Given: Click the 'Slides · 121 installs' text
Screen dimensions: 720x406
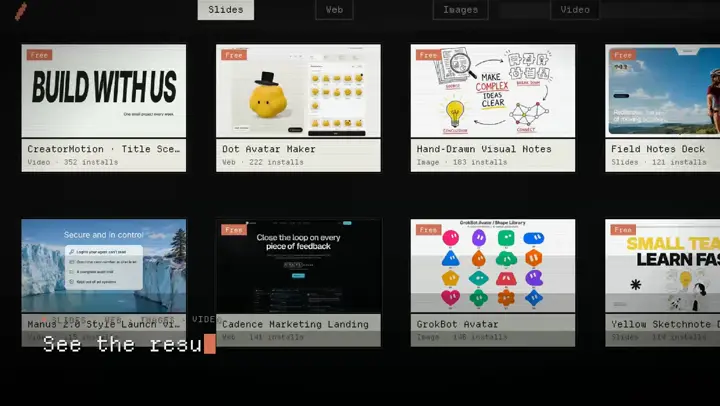Looking at the screenshot, I should tap(658, 162).
